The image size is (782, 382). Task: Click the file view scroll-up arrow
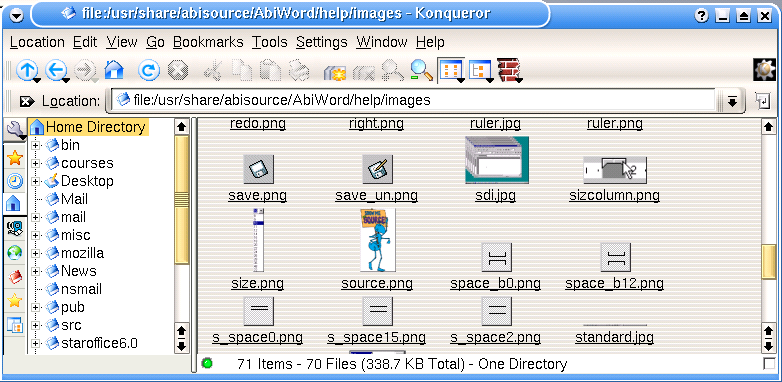[x=769, y=127]
